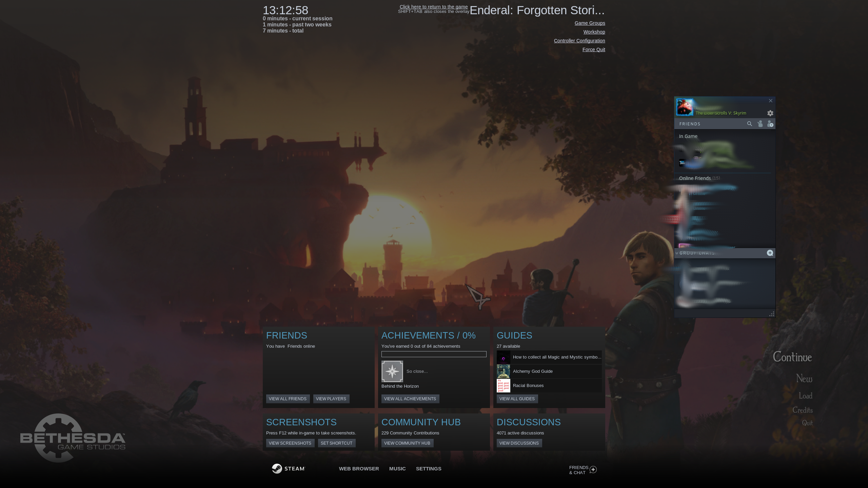Select the WEB BROWSER menu tab

[x=359, y=468]
